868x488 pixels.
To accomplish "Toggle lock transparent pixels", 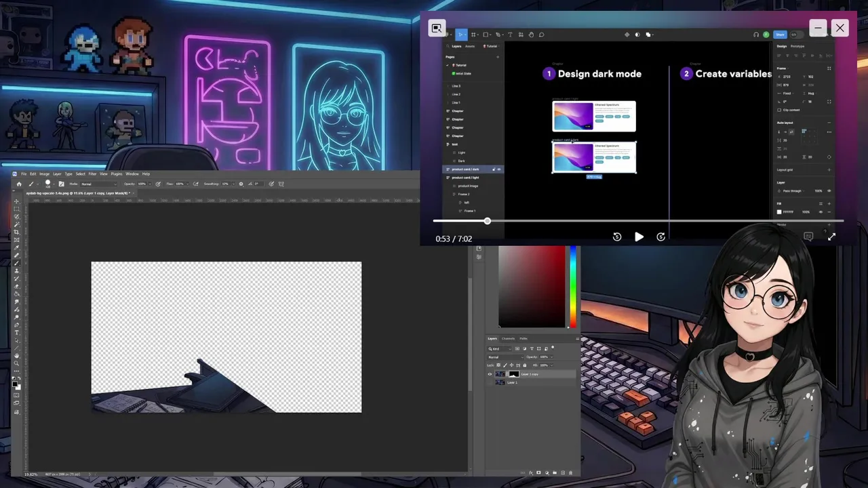I will point(498,365).
